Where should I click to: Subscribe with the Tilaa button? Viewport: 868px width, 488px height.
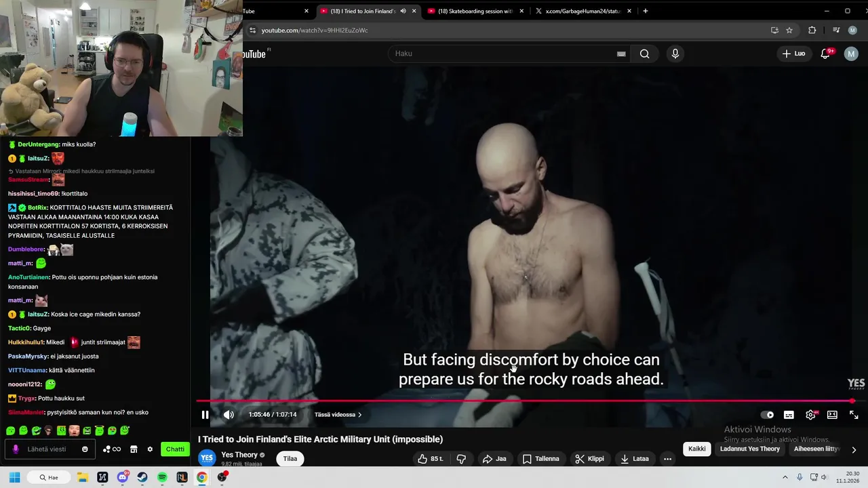(x=290, y=459)
